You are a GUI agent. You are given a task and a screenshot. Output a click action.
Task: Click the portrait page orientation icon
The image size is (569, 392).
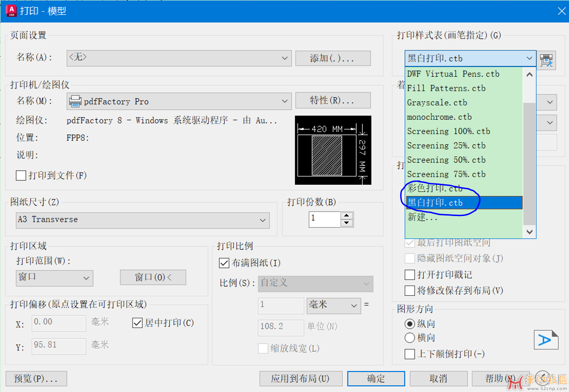point(546,340)
